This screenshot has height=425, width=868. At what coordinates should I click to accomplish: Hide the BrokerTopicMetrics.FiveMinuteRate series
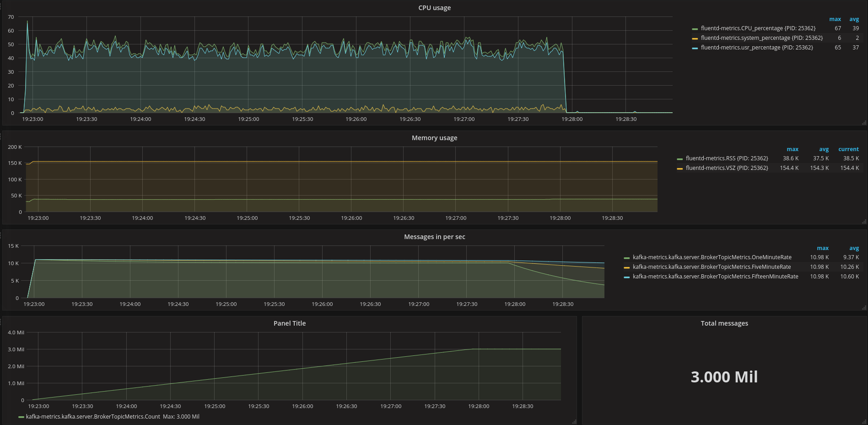[712, 267]
